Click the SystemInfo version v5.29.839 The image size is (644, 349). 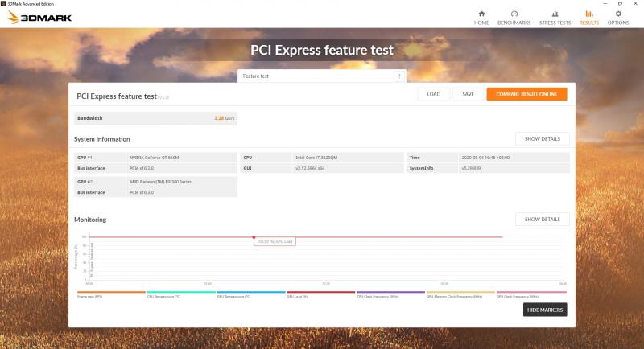(471, 168)
